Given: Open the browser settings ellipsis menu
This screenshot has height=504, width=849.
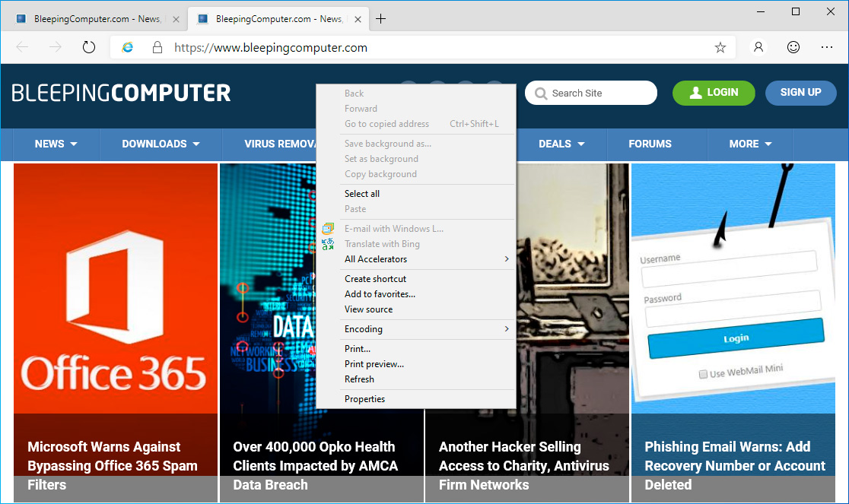Looking at the screenshot, I should (827, 48).
